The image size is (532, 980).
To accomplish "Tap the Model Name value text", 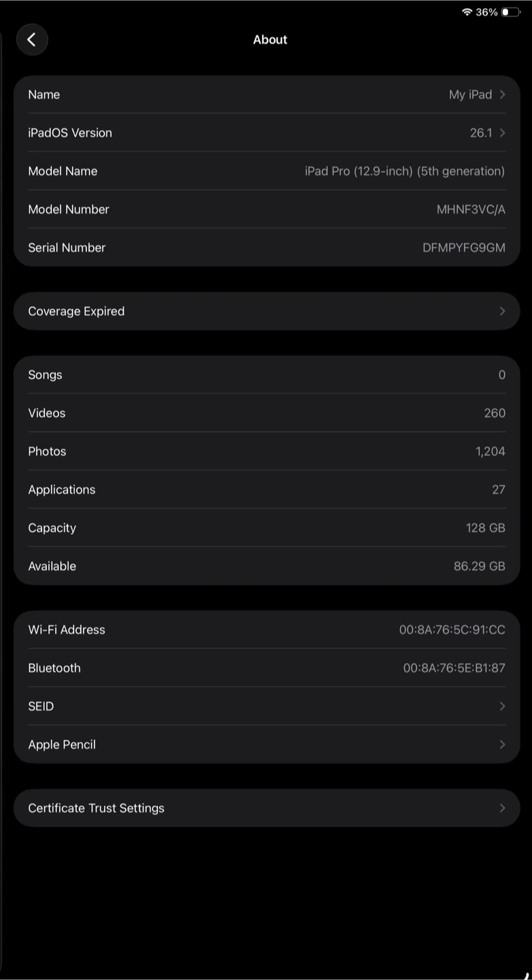I will (404, 171).
